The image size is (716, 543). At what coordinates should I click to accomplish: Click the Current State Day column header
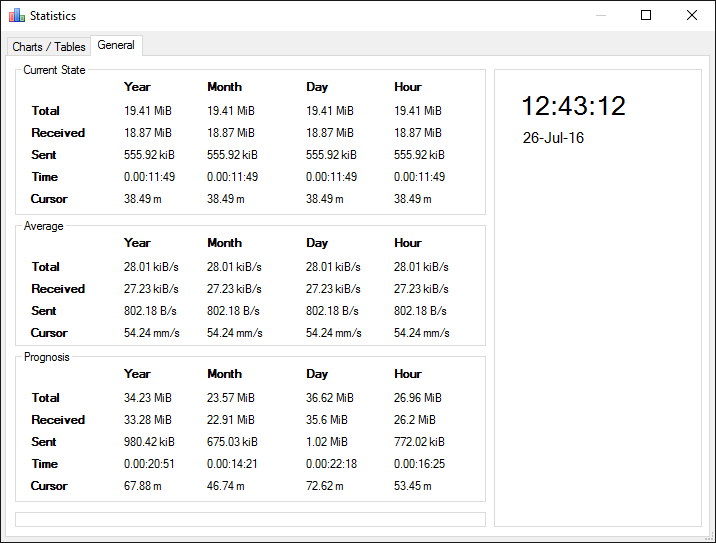coord(317,87)
